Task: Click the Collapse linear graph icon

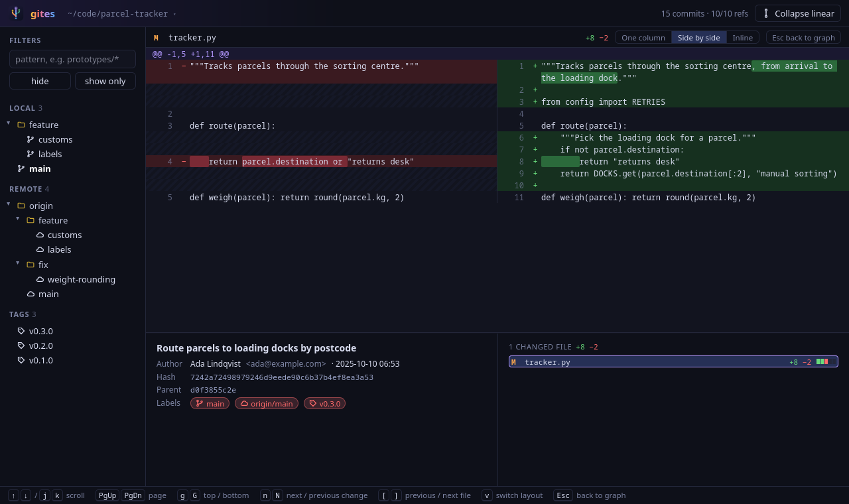Action: click(x=766, y=13)
